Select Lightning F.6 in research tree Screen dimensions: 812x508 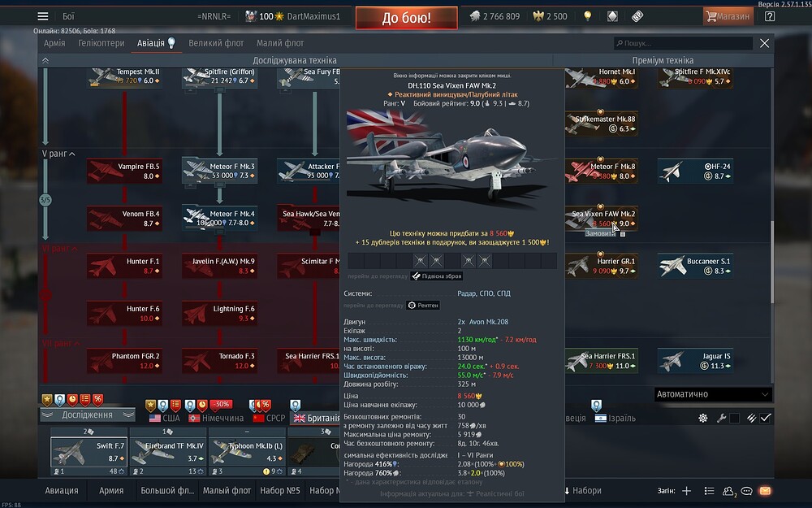219,313
